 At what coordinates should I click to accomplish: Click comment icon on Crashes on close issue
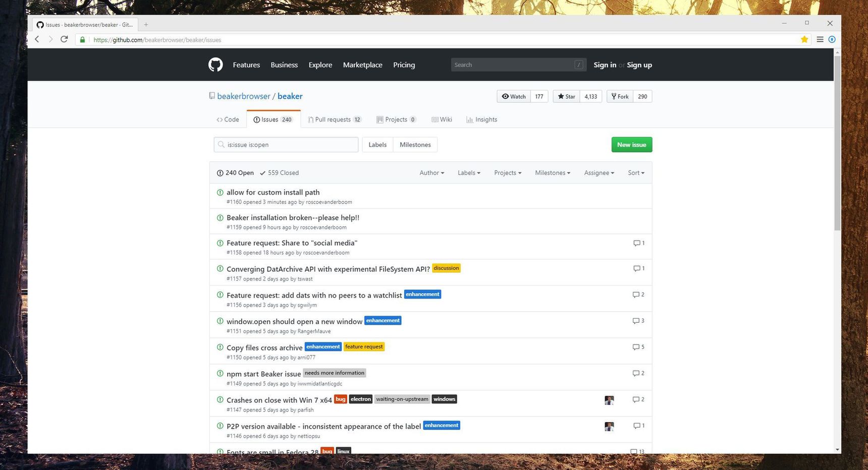click(x=636, y=399)
